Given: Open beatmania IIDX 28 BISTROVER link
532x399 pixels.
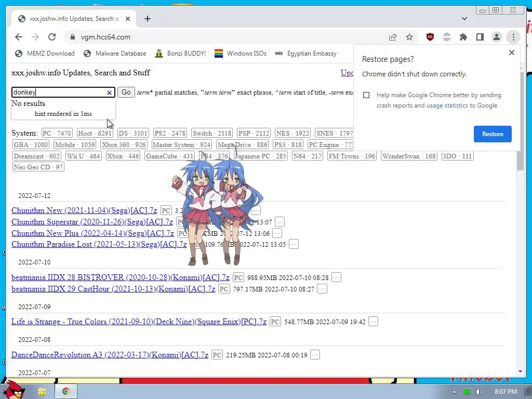Looking at the screenshot, I should pyautogui.click(x=121, y=277).
